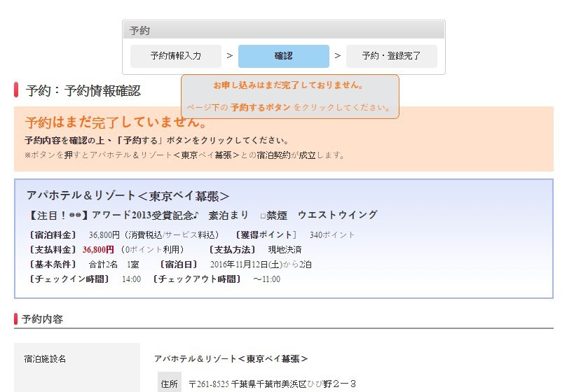581x392 pixels.
Task: Click the 獲得ポイント 340ポイント value
Action: (331, 235)
